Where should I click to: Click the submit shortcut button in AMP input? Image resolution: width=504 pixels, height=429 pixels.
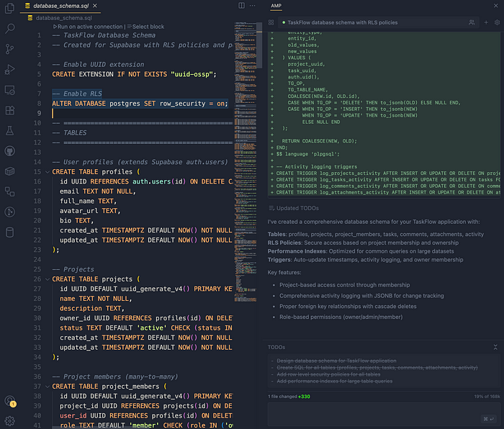click(x=489, y=419)
